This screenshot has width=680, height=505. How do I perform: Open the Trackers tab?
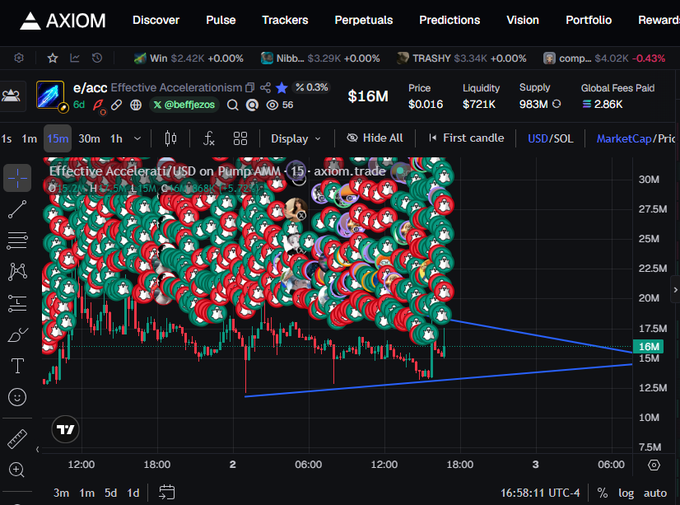point(285,20)
